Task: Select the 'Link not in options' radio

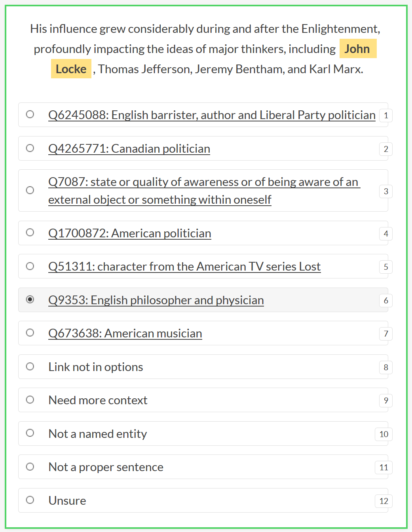Action: 30,366
